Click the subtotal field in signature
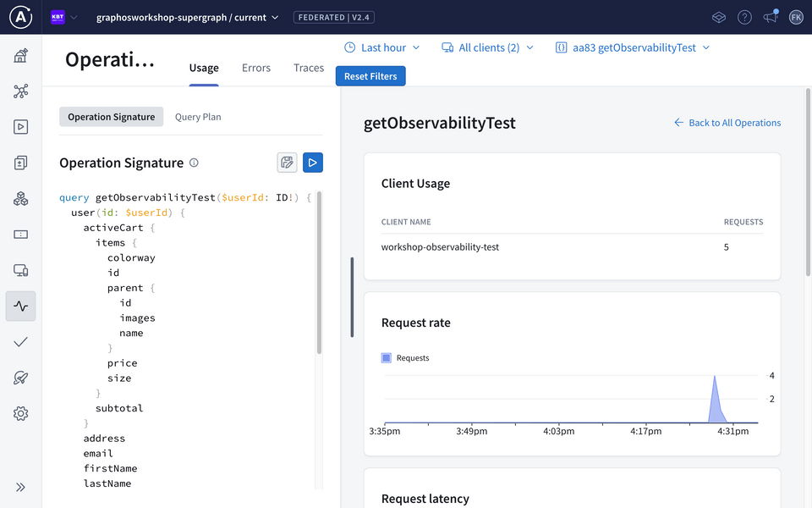Screen dimensions: 812x508 (119, 408)
